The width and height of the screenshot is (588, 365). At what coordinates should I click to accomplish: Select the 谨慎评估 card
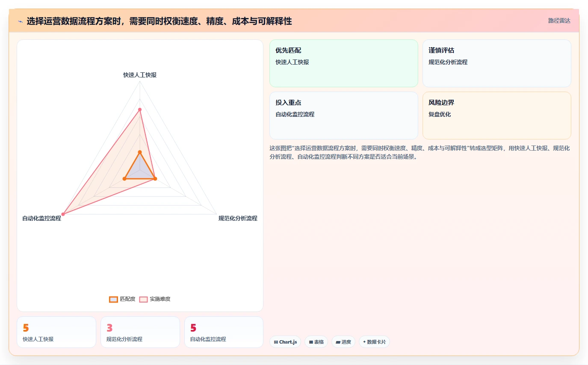[496, 63]
